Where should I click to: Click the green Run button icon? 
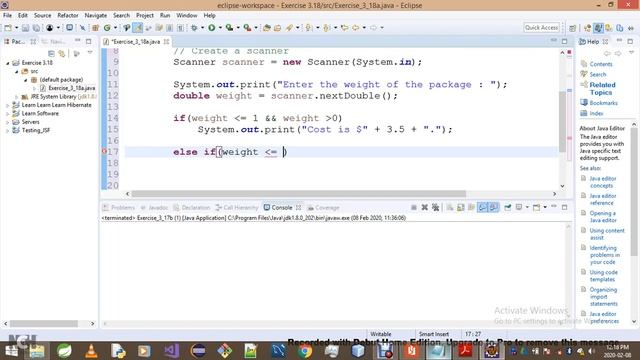[211, 28]
